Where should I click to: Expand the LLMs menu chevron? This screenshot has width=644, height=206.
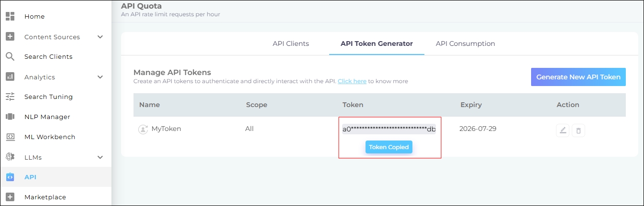pyautogui.click(x=100, y=157)
